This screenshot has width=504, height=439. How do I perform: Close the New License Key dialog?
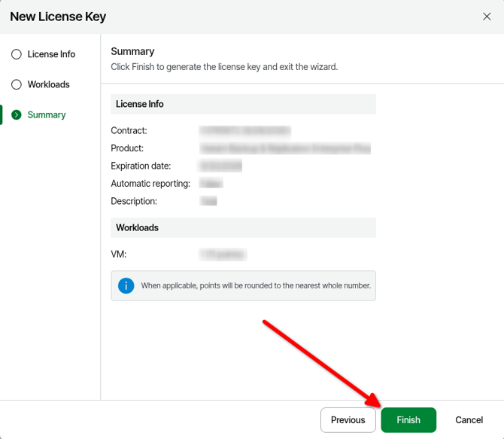pyautogui.click(x=487, y=17)
